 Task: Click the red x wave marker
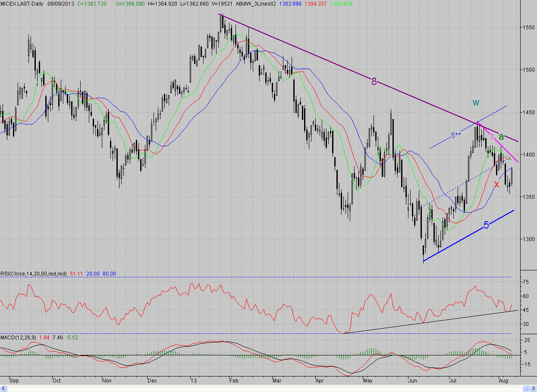[x=496, y=184]
